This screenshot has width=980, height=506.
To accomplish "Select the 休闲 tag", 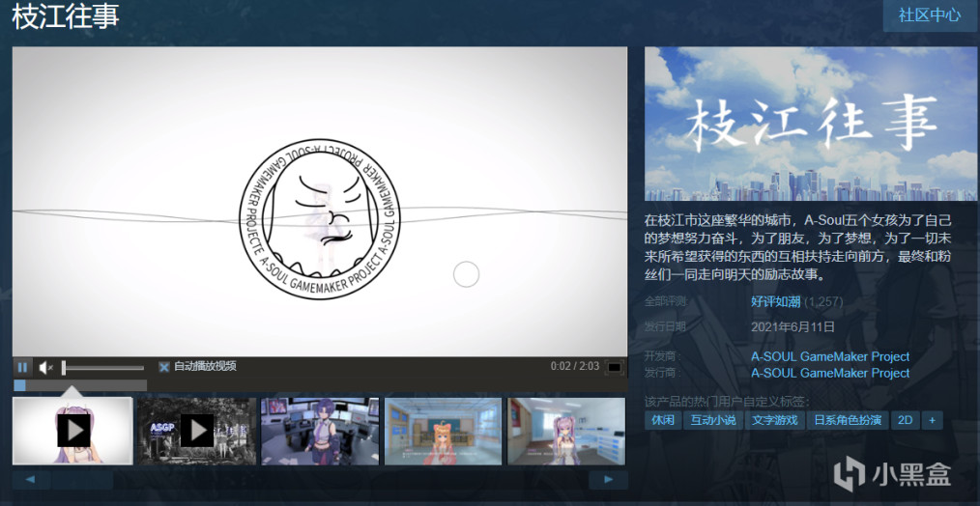I will tap(663, 420).
